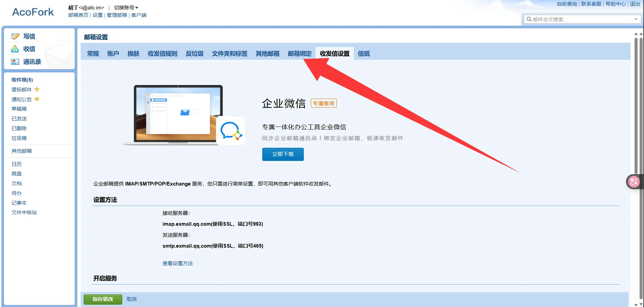Click the WeCom chat bubble logo

(231, 131)
